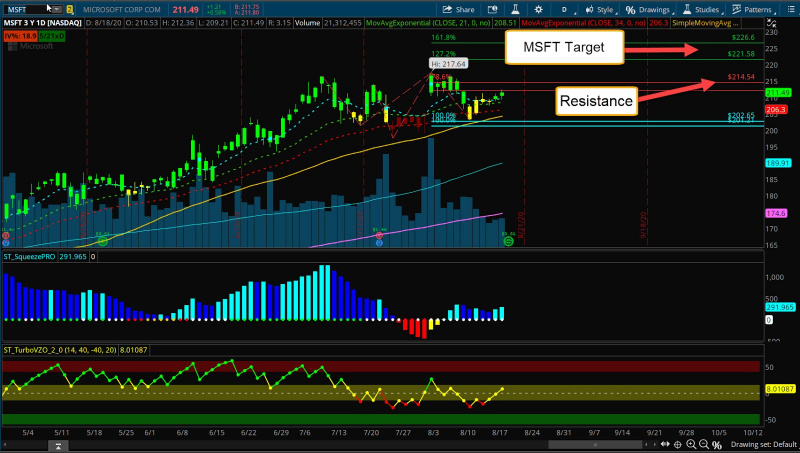Screen dimensions: 800x453
Task: Click the $226.6 Fibonacci level label
Action: [743, 37]
